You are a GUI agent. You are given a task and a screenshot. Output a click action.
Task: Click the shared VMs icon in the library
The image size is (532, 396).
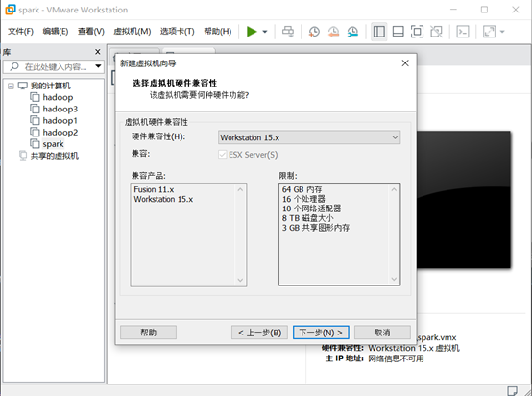click(22, 156)
